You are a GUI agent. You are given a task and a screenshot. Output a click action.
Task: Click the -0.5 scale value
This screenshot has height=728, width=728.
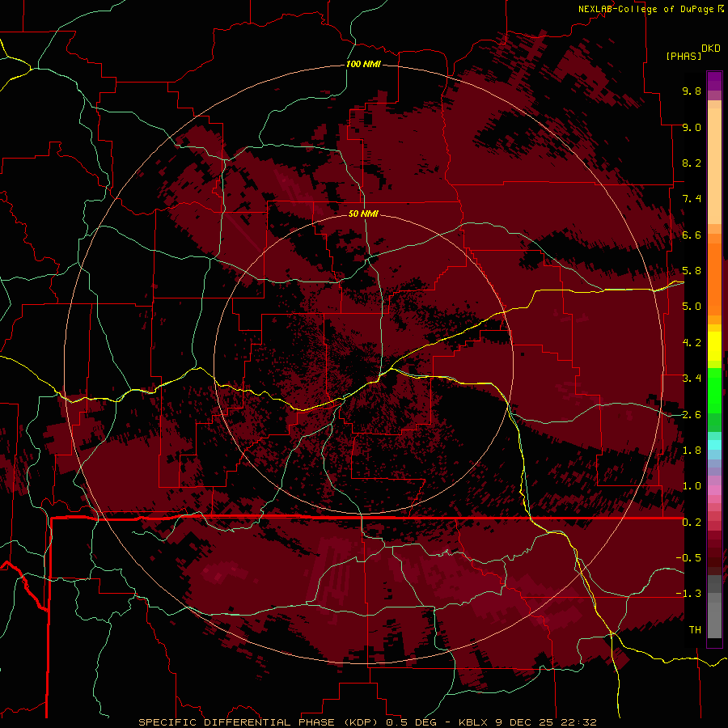point(689,558)
